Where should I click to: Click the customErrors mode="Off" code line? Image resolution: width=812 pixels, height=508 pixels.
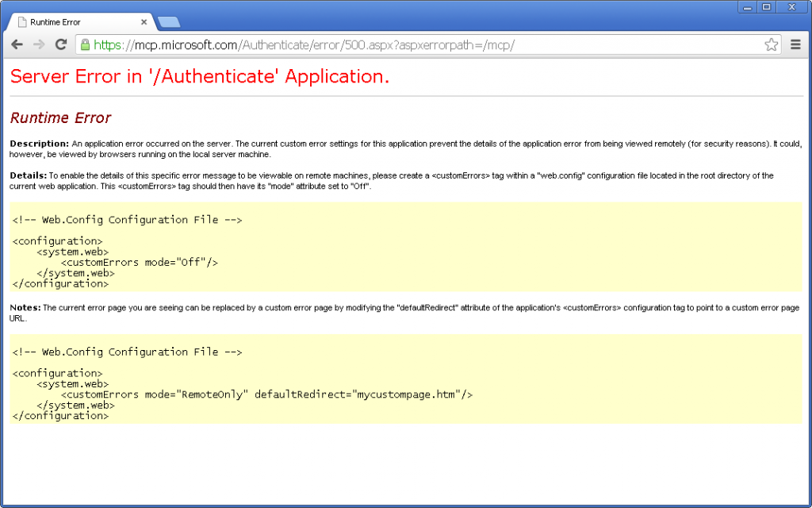[x=139, y=262]
